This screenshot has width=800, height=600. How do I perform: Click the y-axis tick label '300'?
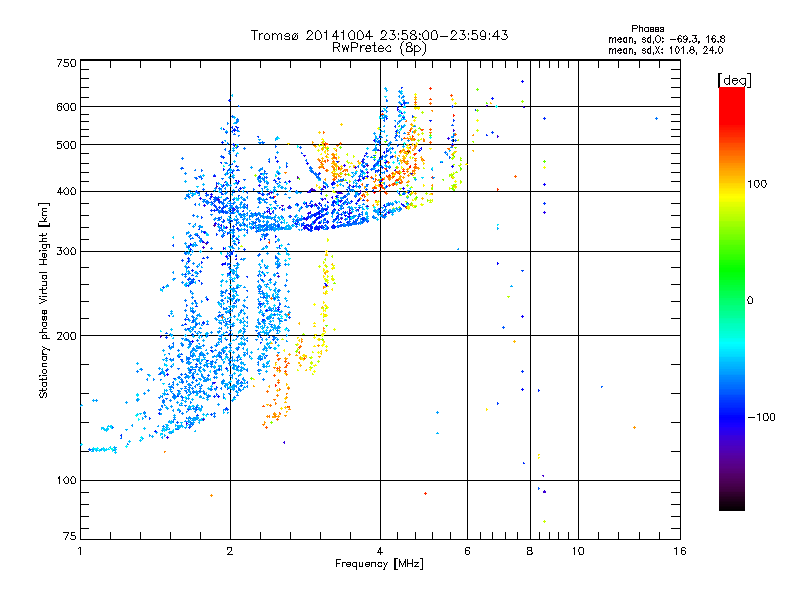coord(66,252)
